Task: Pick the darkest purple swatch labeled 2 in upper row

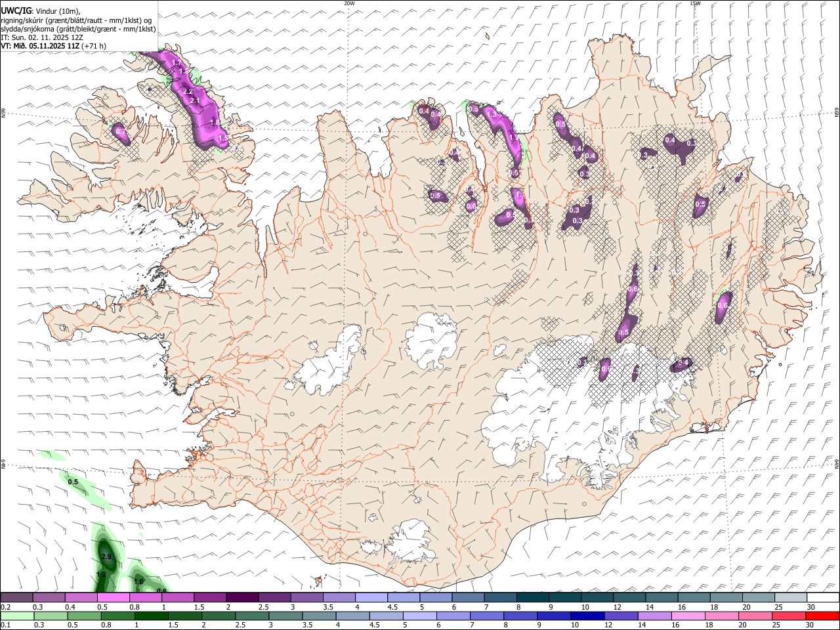Action: 242,597
